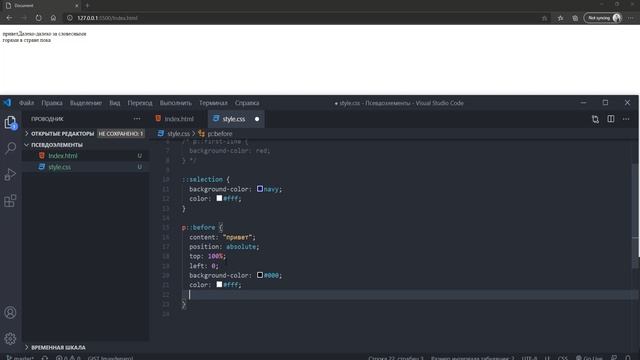Click the browser address bar URL

107,18
